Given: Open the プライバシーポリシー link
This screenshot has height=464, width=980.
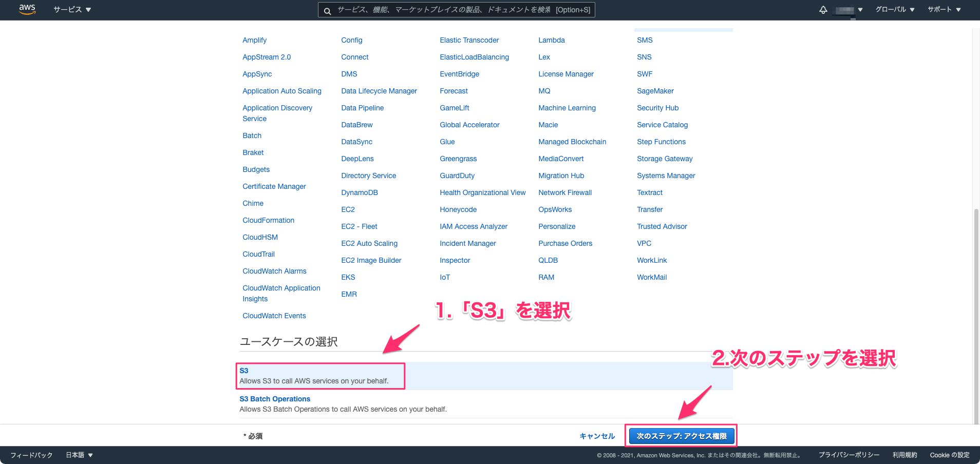Looking at the screenshot, I should (x=849, y=455).
